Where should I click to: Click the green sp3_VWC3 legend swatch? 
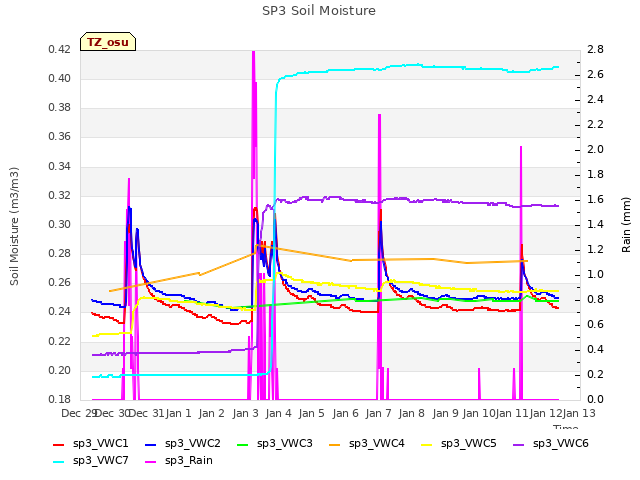pyautogui.click(x=243, y=444)
